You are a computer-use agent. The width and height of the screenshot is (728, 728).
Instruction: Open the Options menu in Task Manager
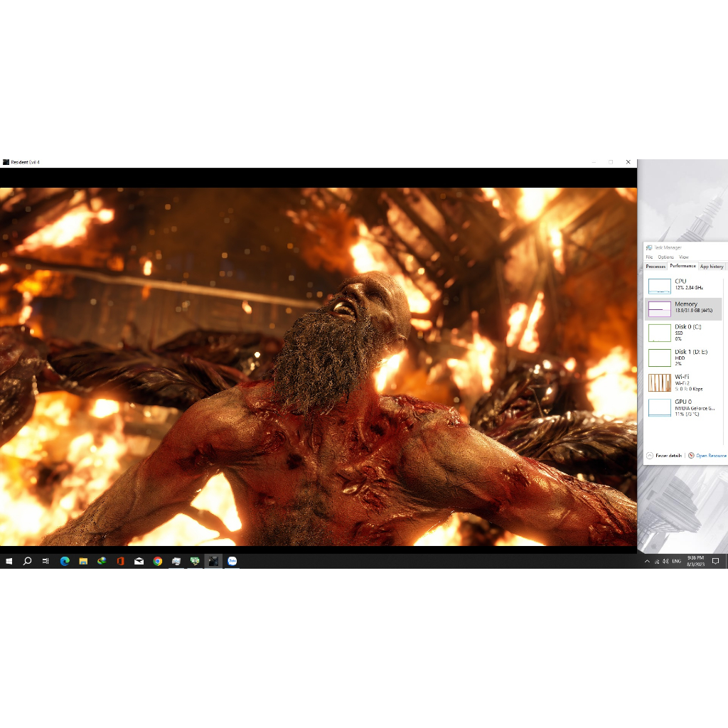(665, 257)
